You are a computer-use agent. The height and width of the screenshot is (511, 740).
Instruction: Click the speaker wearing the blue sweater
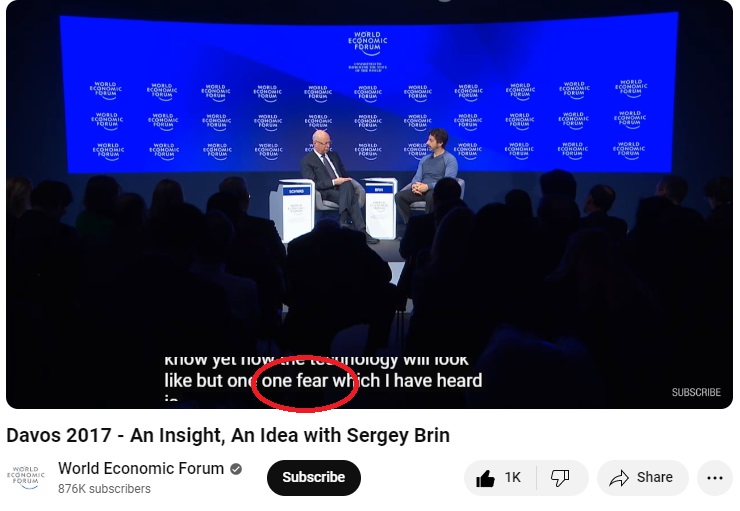427,175
